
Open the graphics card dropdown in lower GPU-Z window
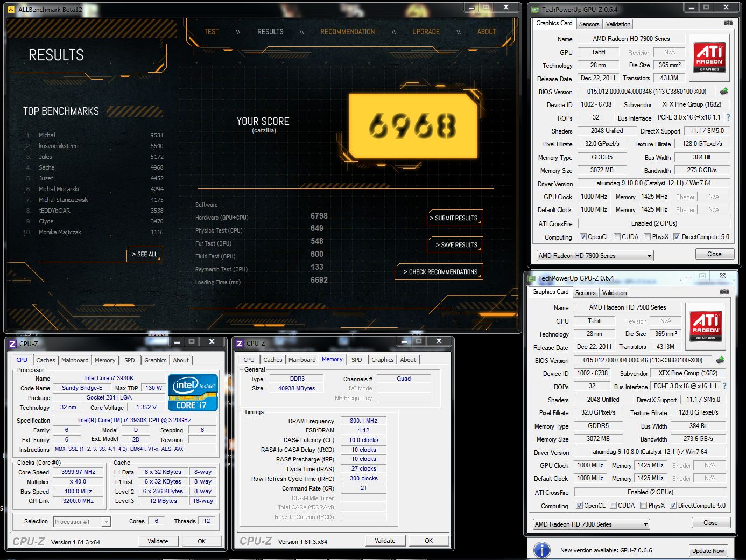point(592,524)
